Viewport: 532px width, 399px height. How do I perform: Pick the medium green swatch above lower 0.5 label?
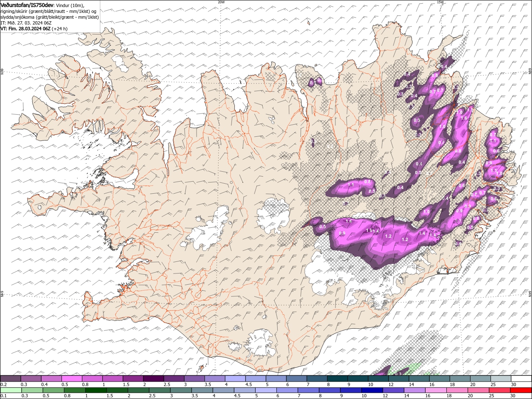[53, 390]
